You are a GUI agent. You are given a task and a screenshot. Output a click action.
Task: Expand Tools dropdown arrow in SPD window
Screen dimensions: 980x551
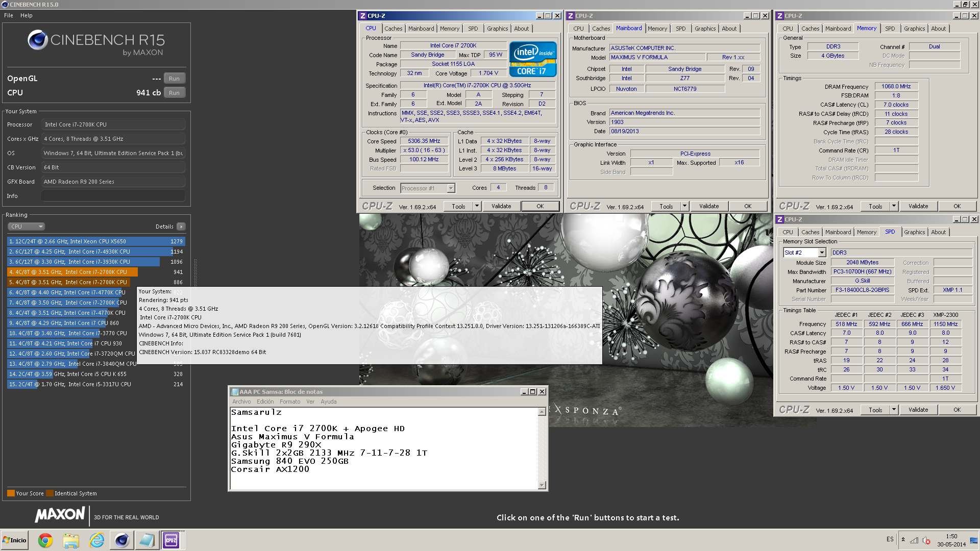(x=894, y=410)
